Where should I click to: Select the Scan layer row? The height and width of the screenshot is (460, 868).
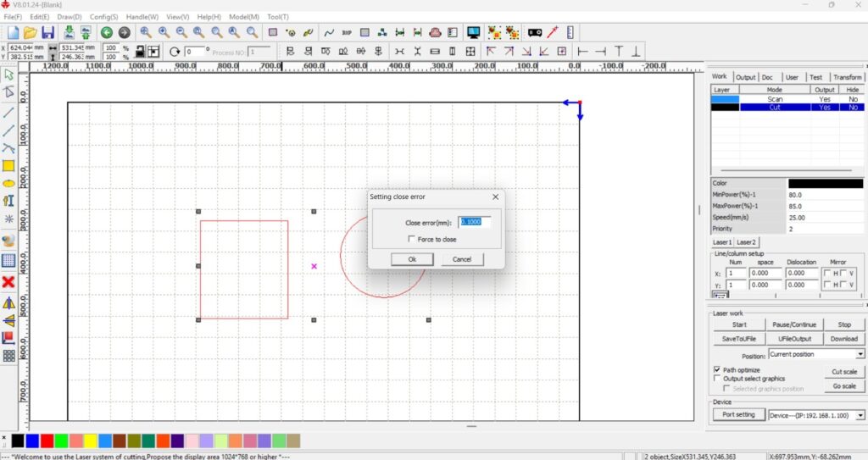point(775,99)
